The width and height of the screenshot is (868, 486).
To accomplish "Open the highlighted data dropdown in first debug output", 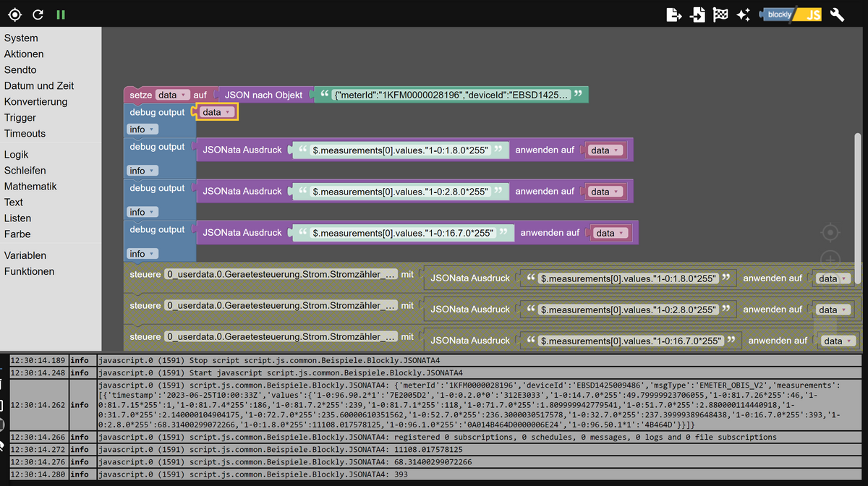I will (x=217, y=112).
